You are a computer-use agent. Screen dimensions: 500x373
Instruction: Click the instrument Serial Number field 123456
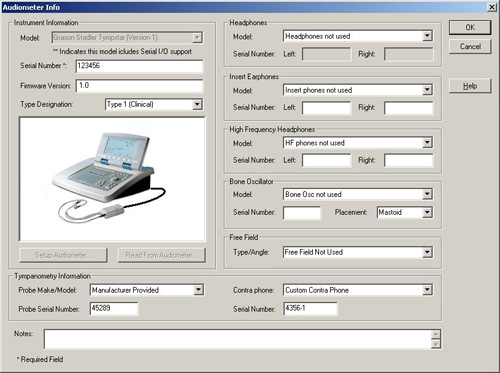coord(139,66)
